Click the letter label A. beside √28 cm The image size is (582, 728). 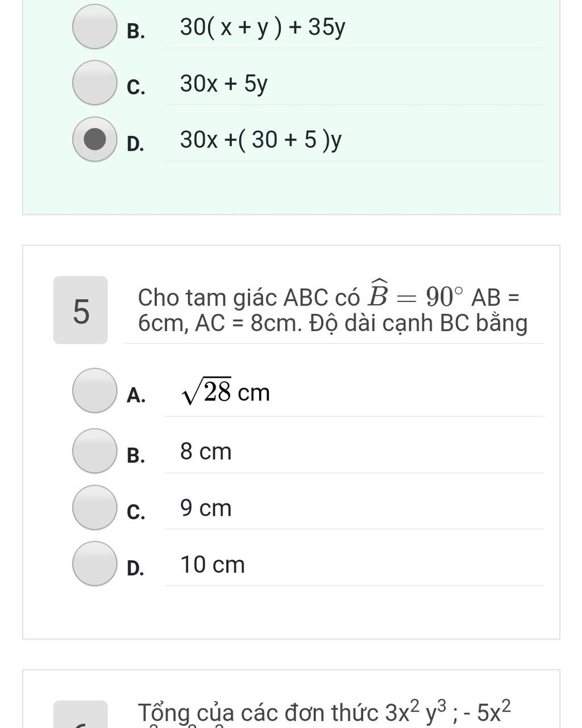coord(136,395)
